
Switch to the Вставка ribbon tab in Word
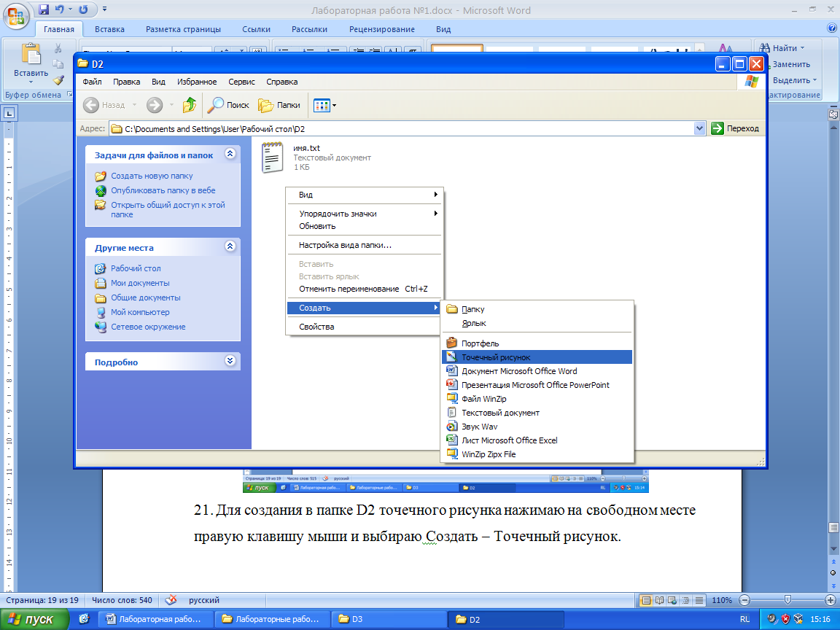coord(110,29)
